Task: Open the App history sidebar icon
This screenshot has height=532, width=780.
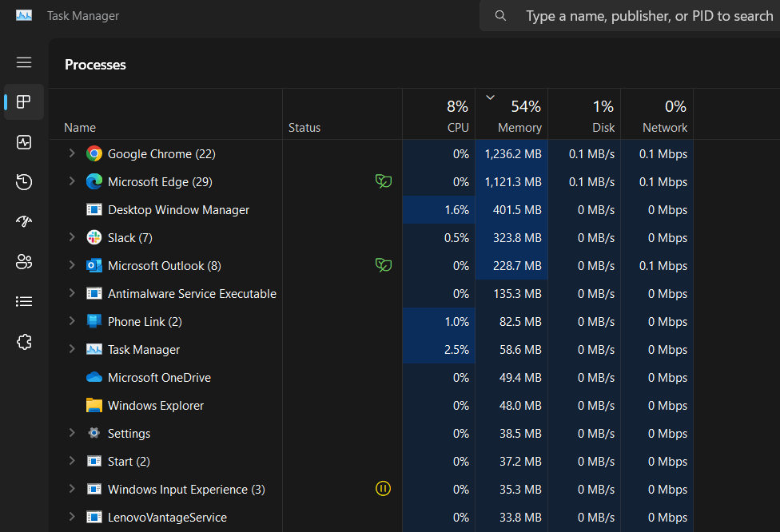Action: click(x=24, y=182)
